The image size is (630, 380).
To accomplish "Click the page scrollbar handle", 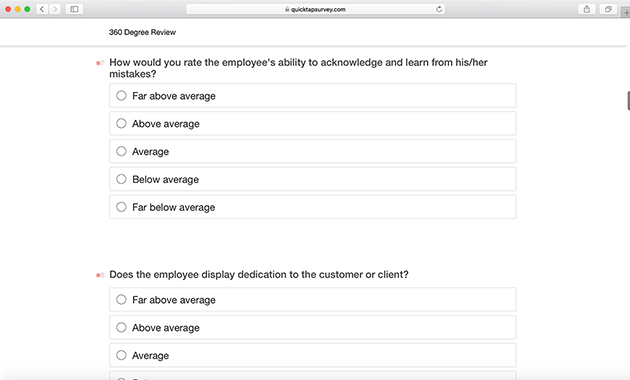I will coord(628,100).
